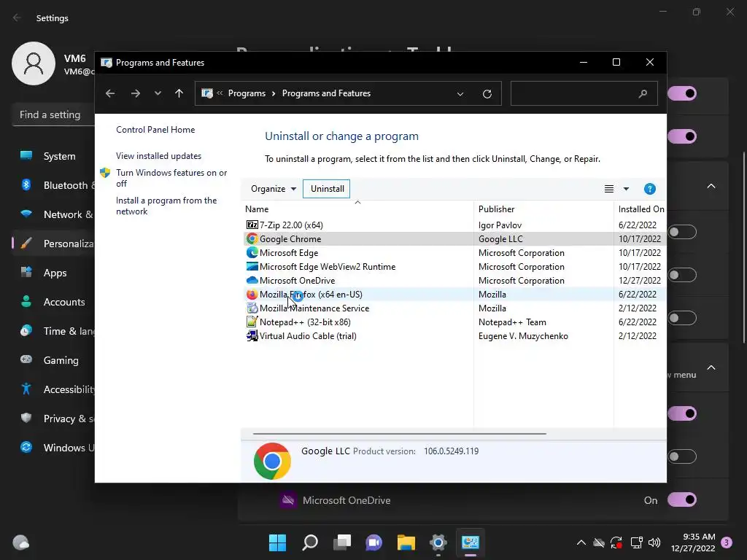Click the Microsoft Edge icon in list

[252, 252]
